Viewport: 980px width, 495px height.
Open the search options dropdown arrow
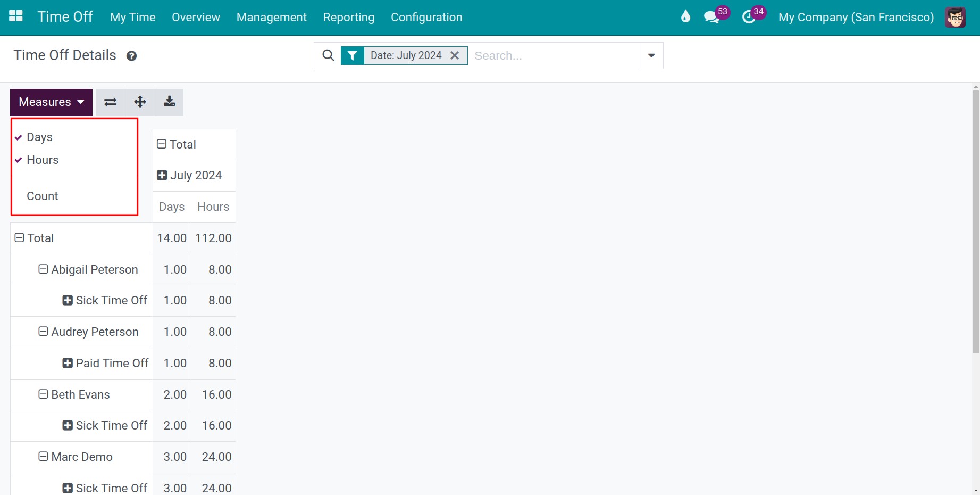pos(651,55)
